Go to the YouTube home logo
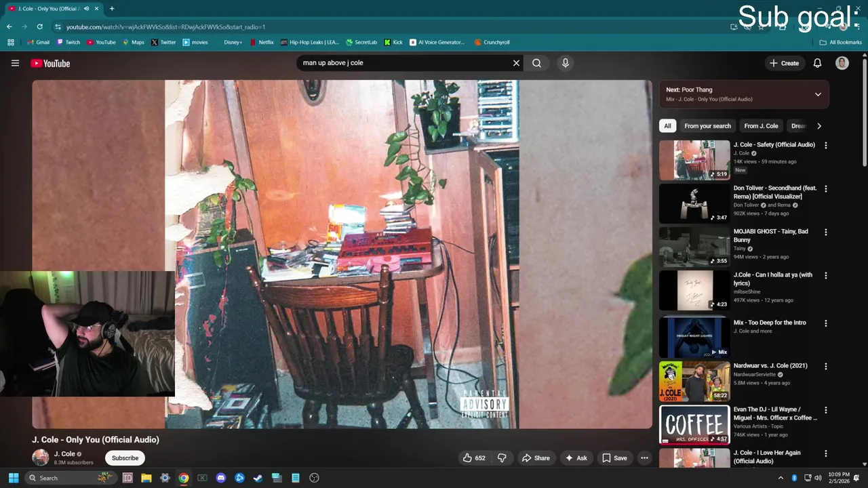 (50, 63)
